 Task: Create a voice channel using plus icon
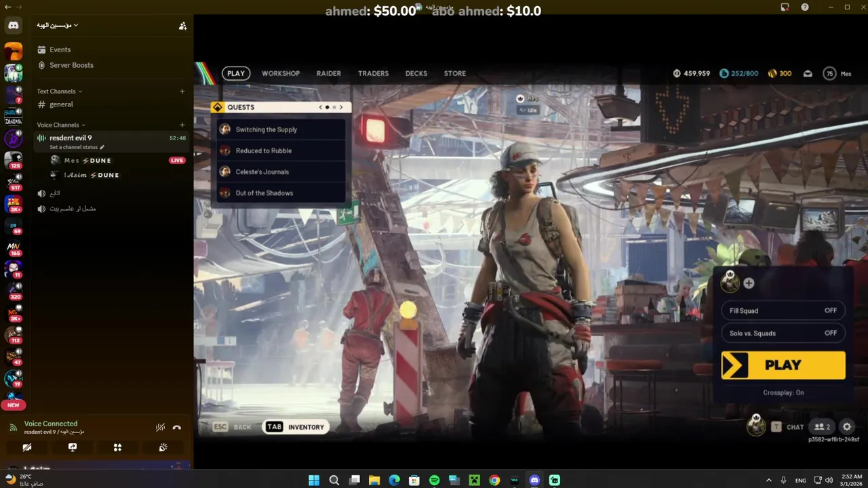pos(182,125)
